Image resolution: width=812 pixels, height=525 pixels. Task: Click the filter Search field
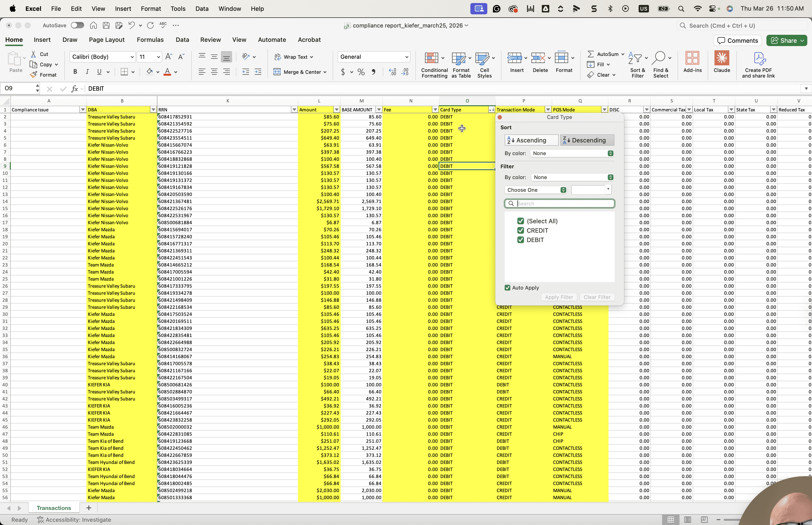559,204
